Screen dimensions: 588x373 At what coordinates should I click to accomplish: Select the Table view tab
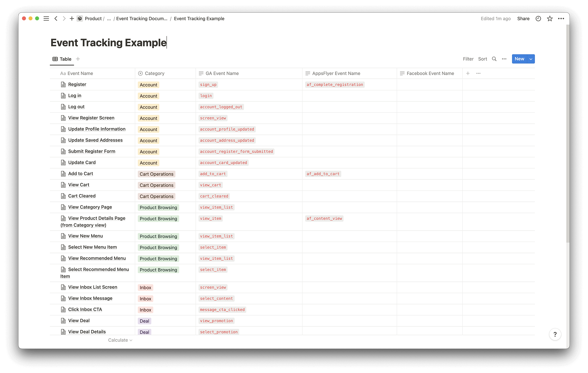pyautogui.click(x=62, y=59)
